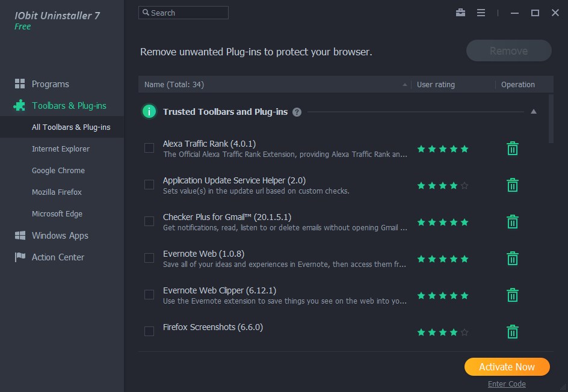
Task: Click the Windows Apps logo icon
Action: tap(20, 235)
